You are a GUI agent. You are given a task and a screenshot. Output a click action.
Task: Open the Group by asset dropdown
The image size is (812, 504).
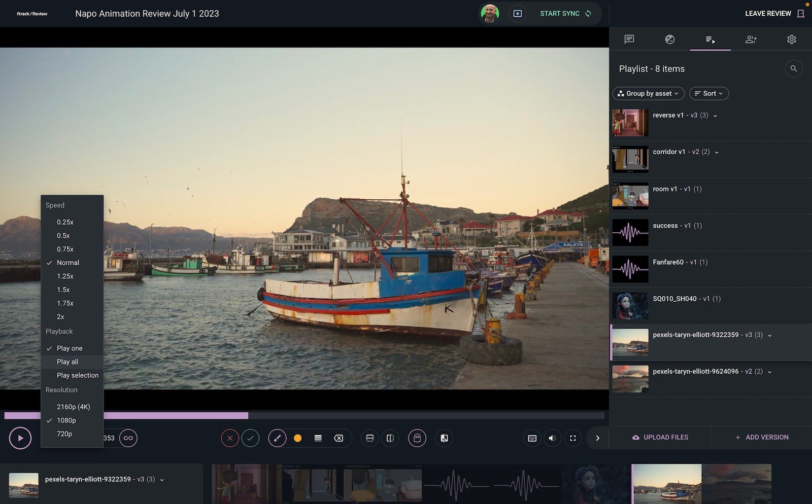point(648,93)
